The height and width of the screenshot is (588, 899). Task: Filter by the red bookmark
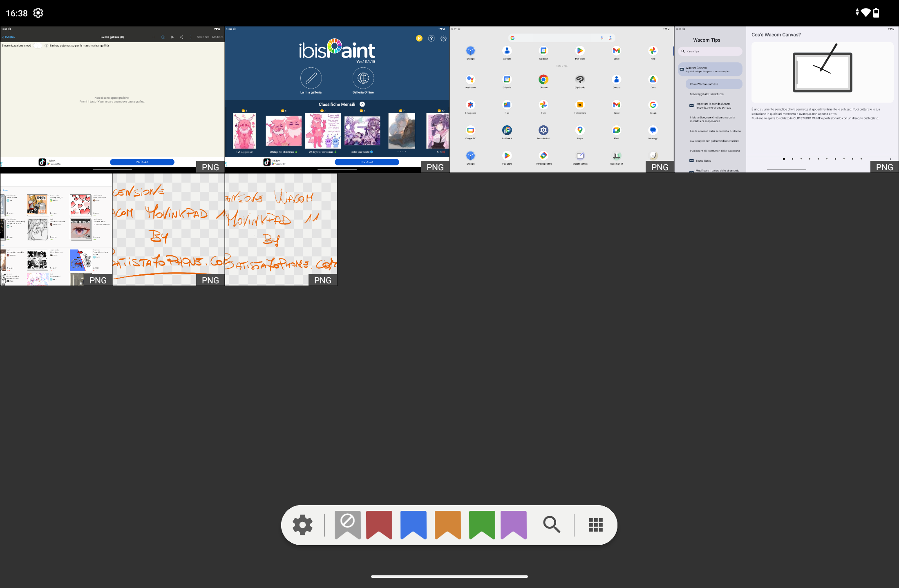click(379, 525)
